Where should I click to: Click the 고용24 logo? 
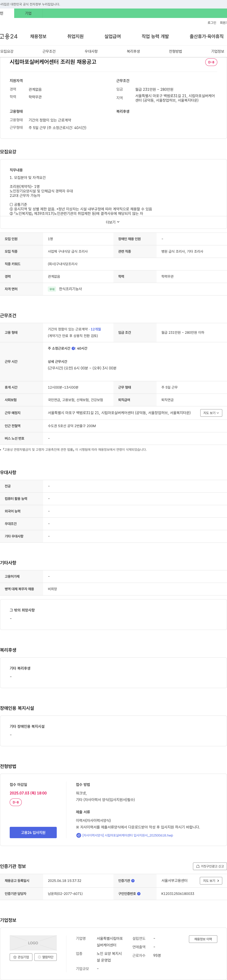coord(8,37)
